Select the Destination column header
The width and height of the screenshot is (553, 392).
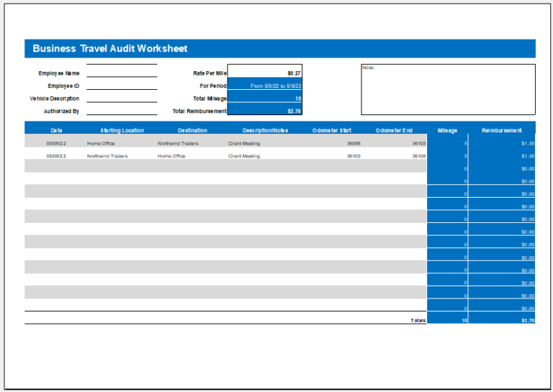(x=192, y=130)
